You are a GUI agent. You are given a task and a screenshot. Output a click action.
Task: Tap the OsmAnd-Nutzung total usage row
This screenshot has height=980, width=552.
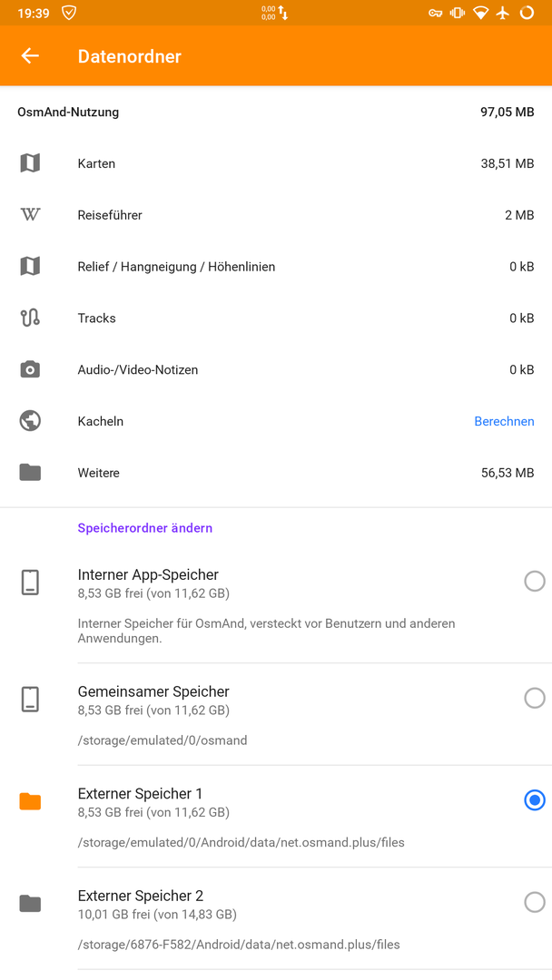[x=276, y=113]
